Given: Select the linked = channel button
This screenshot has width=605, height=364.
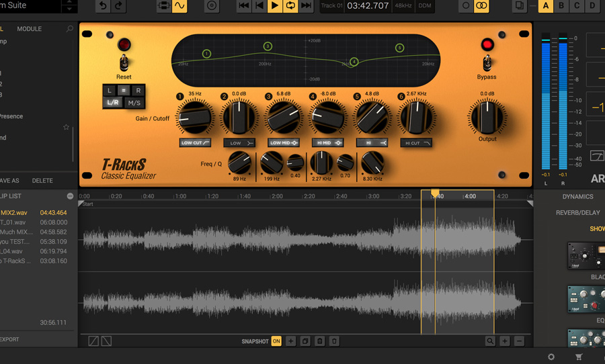Looking at the screenshot, I should click(124, 91).
